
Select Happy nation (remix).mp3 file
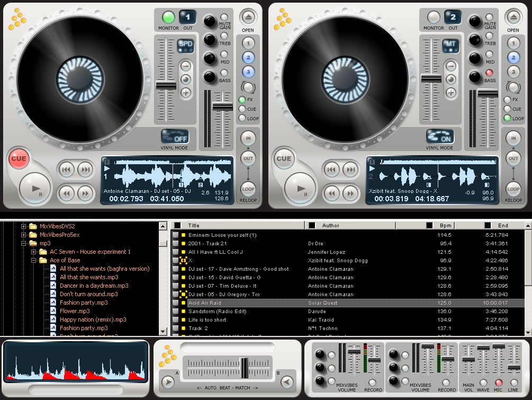pos(93,319)
